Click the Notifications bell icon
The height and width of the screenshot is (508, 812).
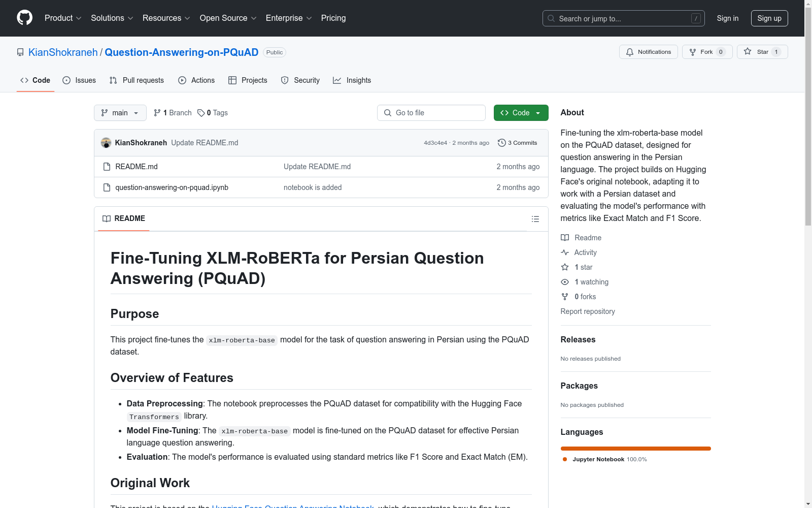[630, 52]
